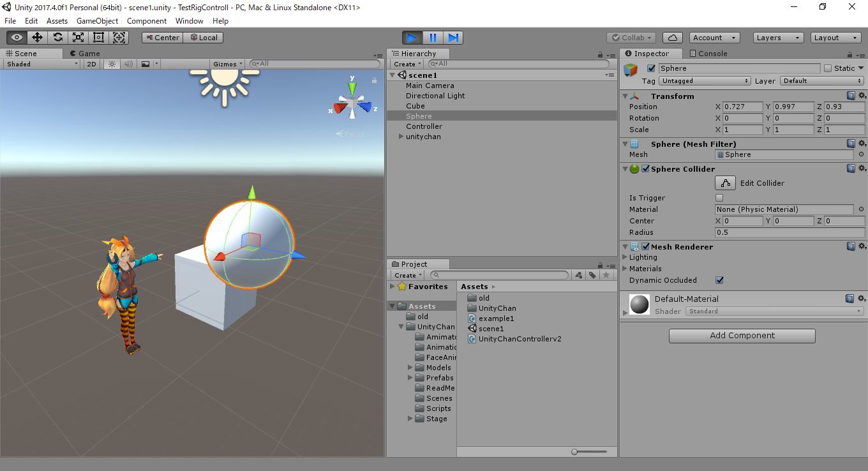Open the GameObject menu

click(x=97, y=21)
